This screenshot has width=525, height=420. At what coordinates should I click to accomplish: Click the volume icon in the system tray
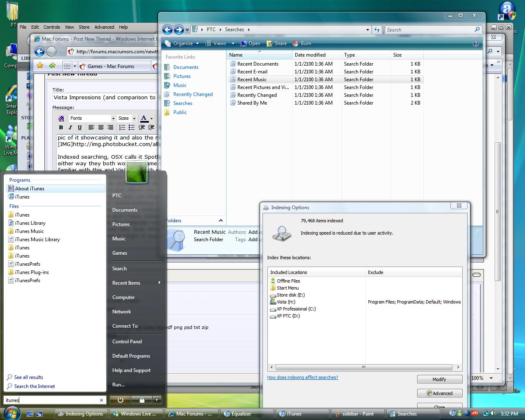click(x=493, y=413)
